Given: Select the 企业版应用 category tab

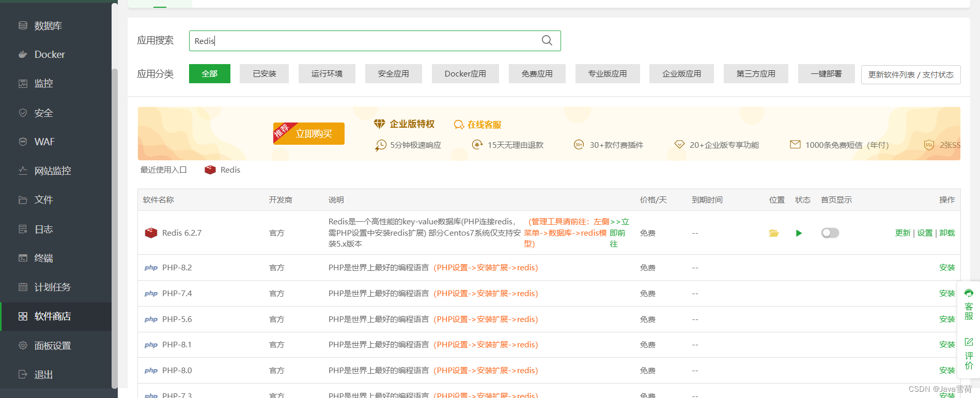Looking at the screenshot, I should coord(682,73).
